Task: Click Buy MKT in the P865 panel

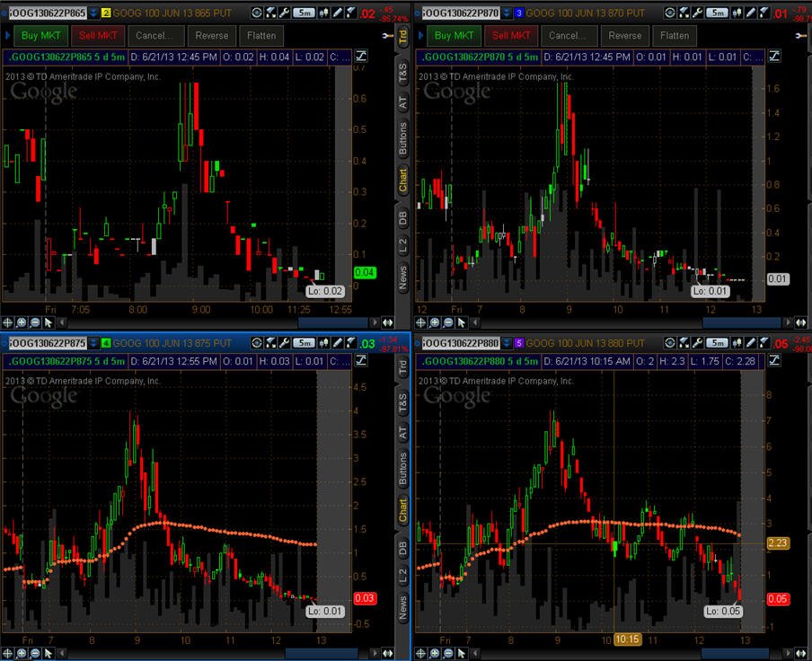Action: [41, 36]
